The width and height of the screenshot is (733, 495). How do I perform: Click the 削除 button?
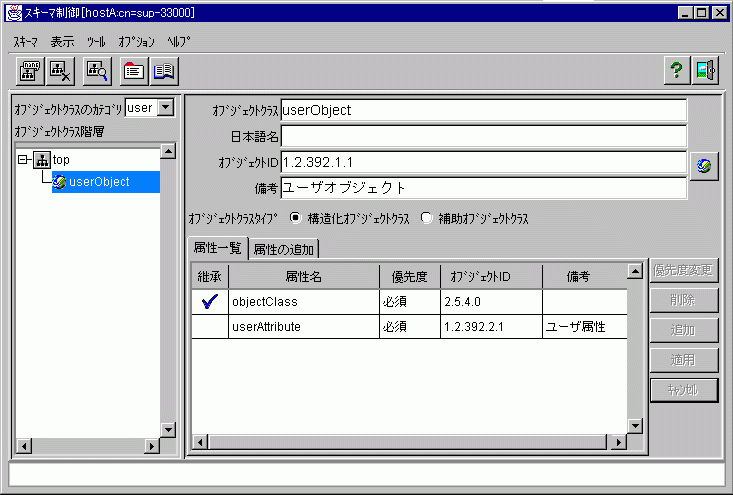pyautogui.click(x=683, y=300)
